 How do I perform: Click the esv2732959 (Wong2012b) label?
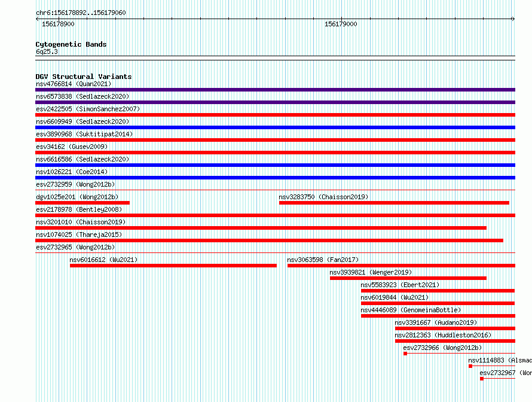pyautogui.click(x=75, y=184)
